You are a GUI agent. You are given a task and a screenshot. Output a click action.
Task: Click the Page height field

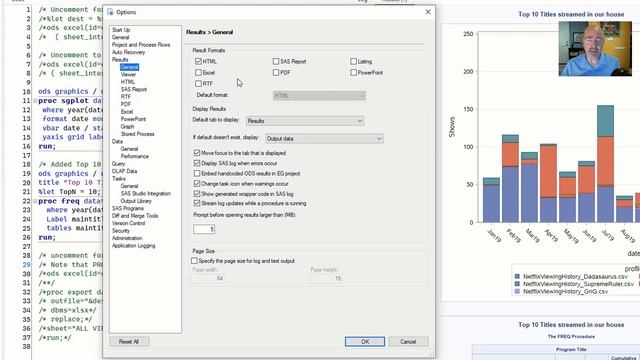pyautogui.click(x=326, y=278)
